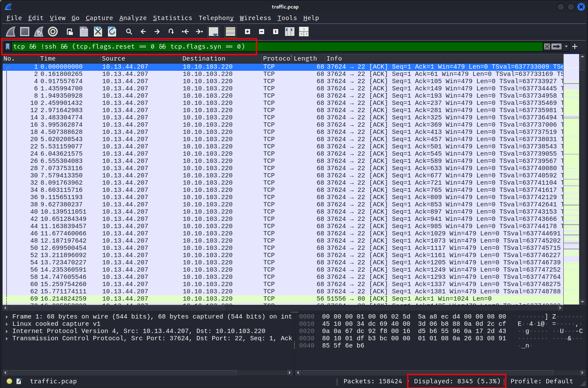This screenshot has width=588, height=388.
Task: Open the Analyze menu
Action: click(x=133, y=18)
